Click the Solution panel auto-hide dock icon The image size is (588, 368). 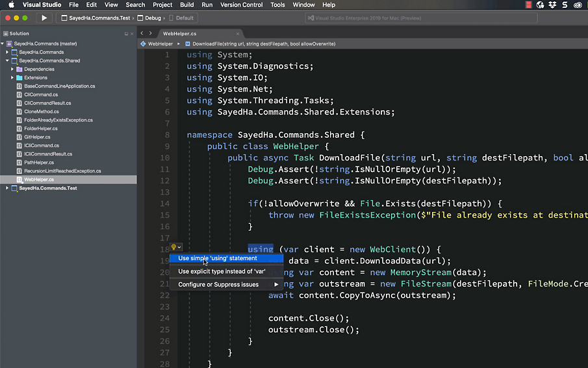click(126, 34)
